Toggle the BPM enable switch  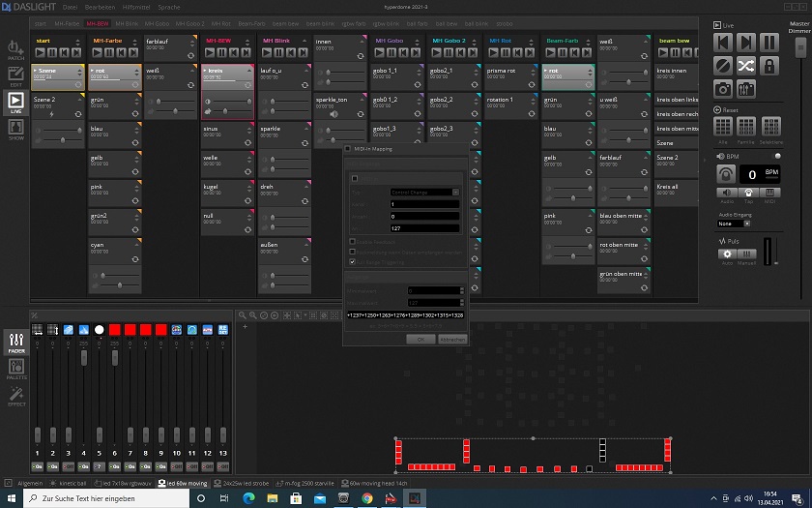click(x=775, y=156)
